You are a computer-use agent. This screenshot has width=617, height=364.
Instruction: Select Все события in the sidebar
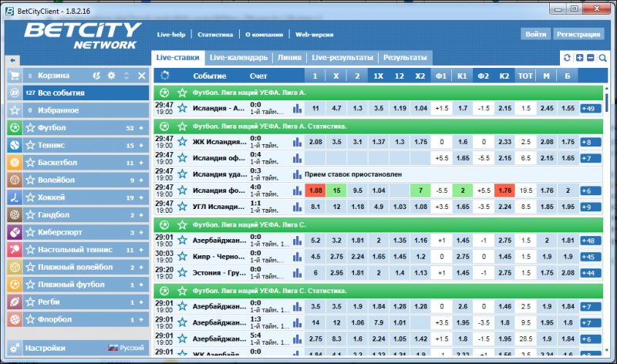(x=78, y=93)
